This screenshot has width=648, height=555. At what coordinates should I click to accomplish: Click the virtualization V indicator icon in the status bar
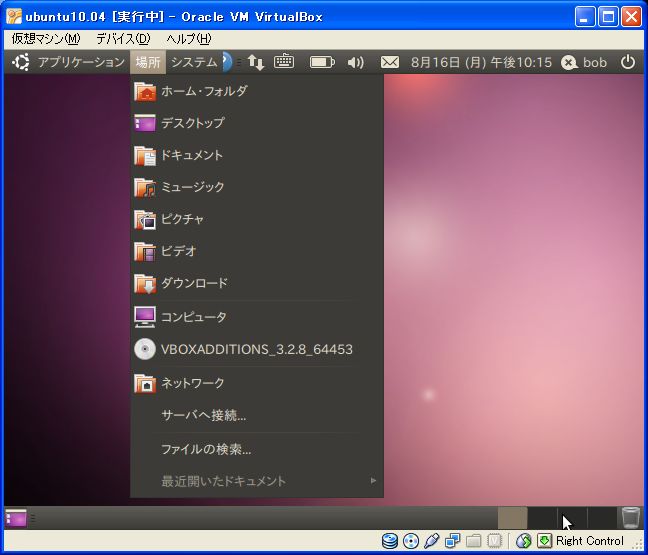pyautogui.click(x=494, y=541)
